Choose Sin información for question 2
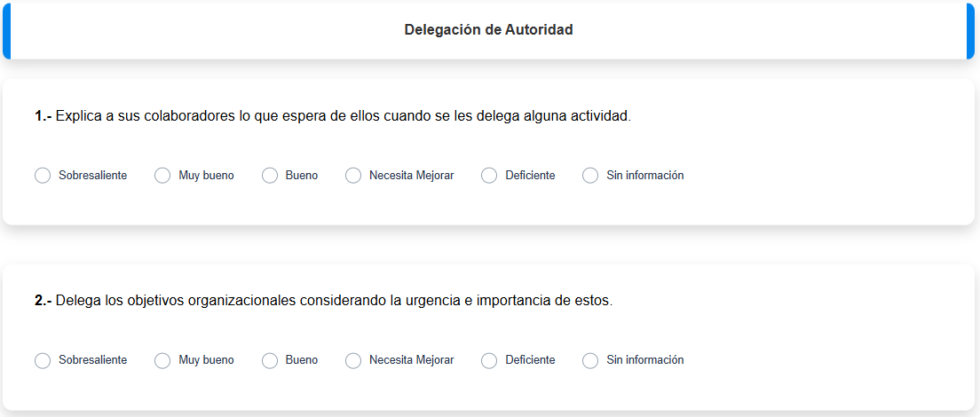The width and height of the screenshot is (980, 417). tap(590, 360)
